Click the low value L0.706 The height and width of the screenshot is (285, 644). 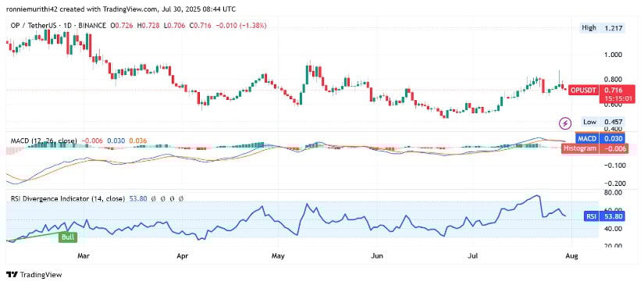[175, 26]
